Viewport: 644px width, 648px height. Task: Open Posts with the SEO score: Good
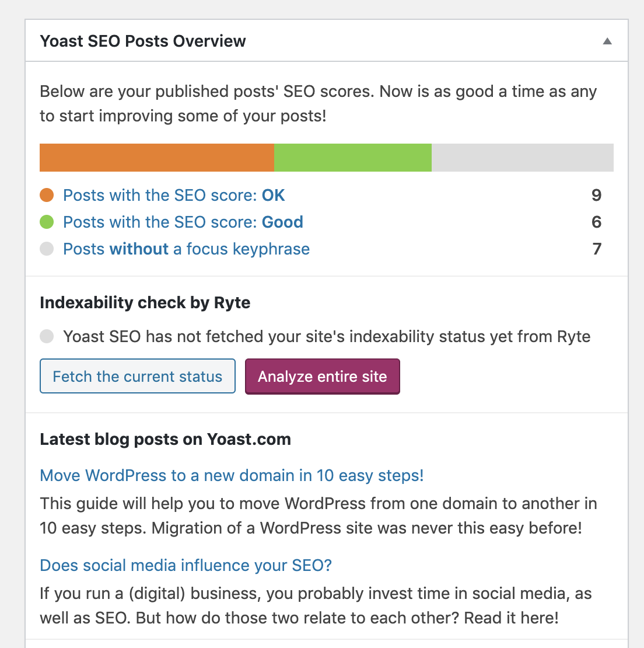click(x=183, y=222)
